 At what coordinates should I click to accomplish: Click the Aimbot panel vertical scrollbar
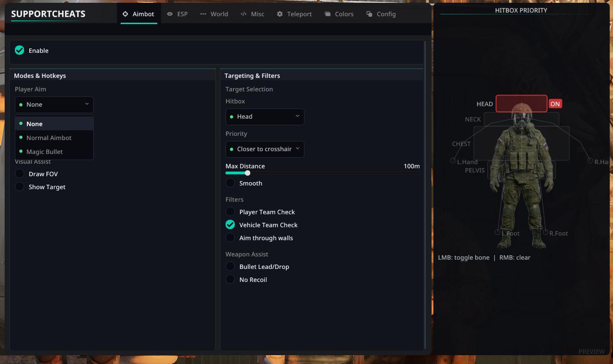click(425, 195)
